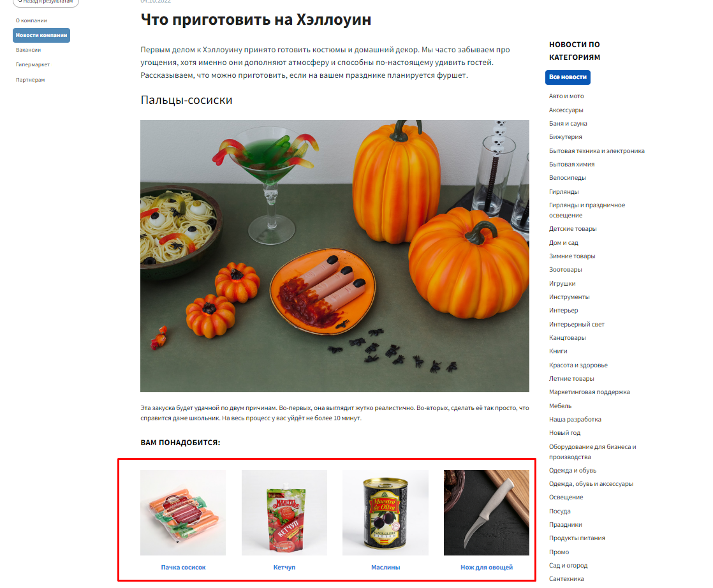713x588 pixels.
Task: Open the Маслины product link
Action: (386, 567)
